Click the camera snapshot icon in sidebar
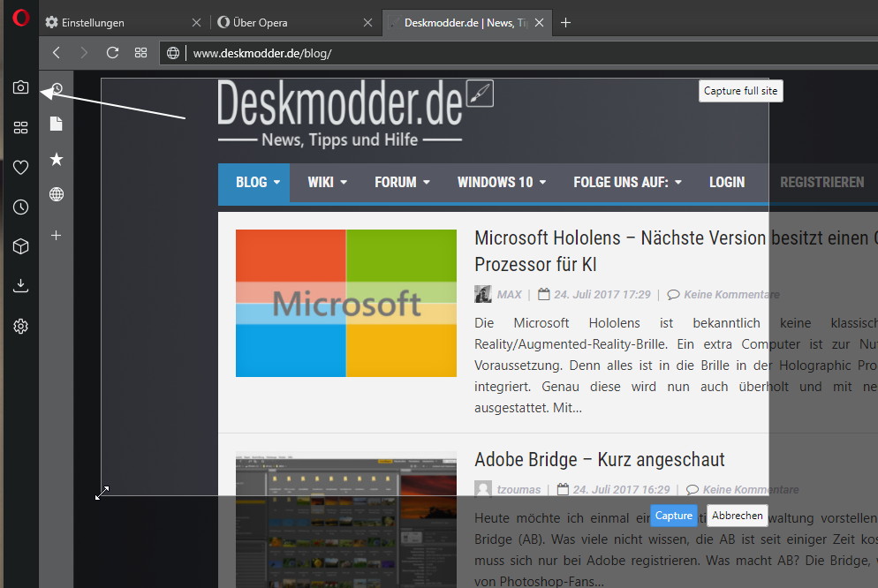878x588 pixels. (20, 87)
